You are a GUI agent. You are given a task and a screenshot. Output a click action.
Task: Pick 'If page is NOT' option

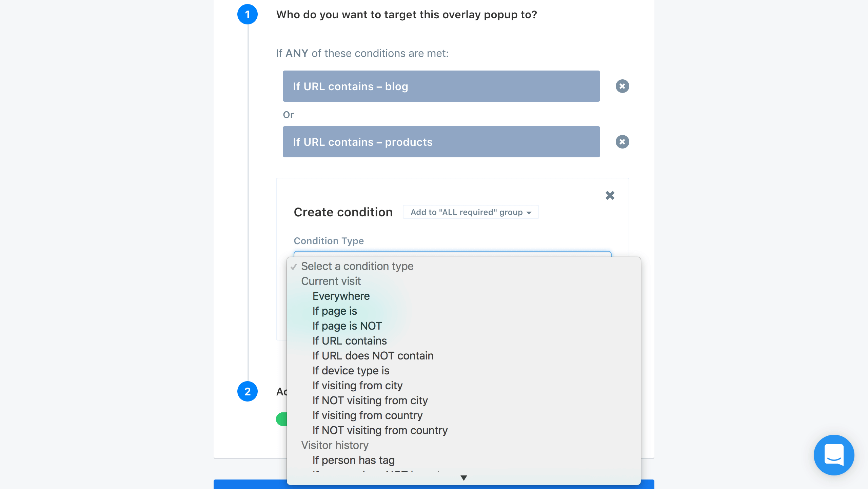pos(347,326)
